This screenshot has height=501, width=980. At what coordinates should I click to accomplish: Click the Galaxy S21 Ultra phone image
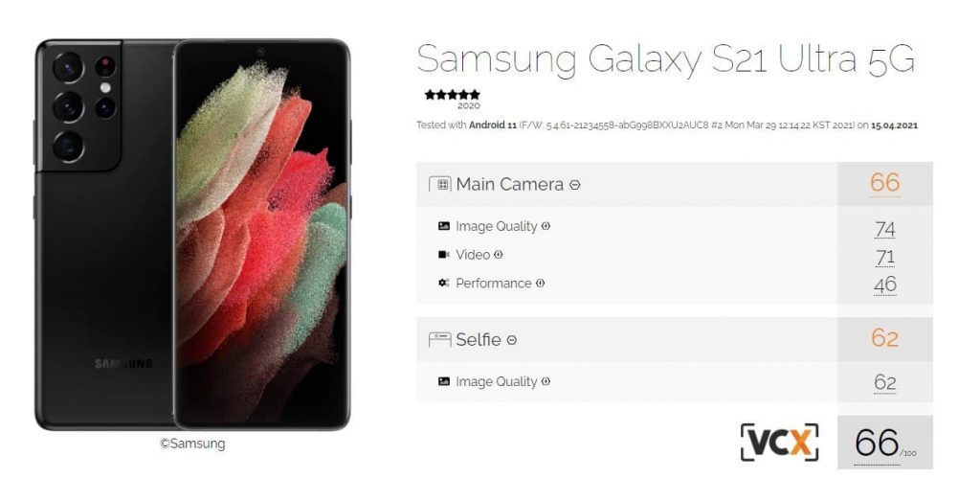tap(192, 235)
